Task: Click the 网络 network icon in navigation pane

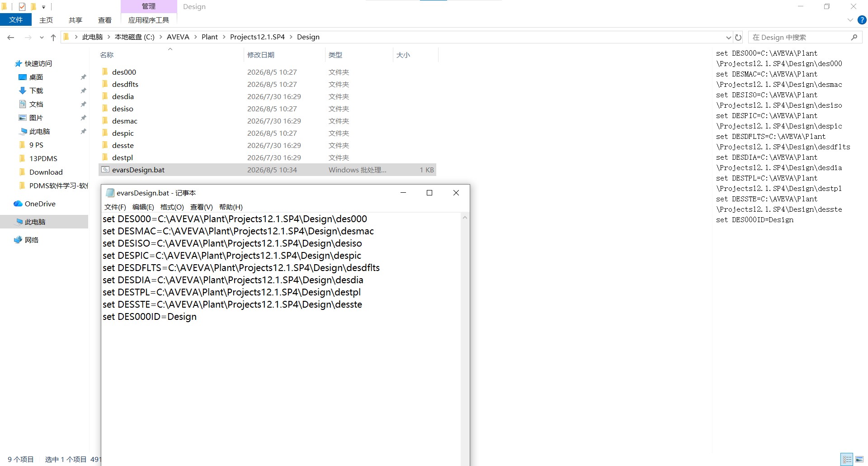Action: click(x=18, y=240)
